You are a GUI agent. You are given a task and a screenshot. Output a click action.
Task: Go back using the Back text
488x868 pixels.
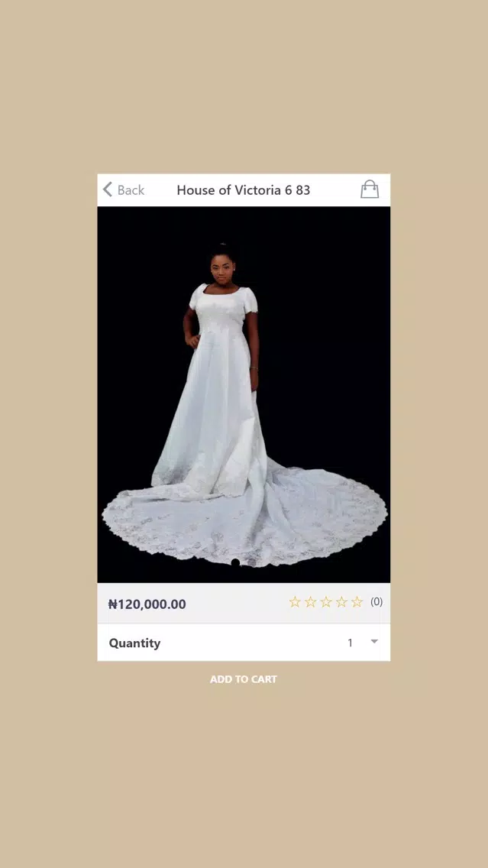pos(131,189)
